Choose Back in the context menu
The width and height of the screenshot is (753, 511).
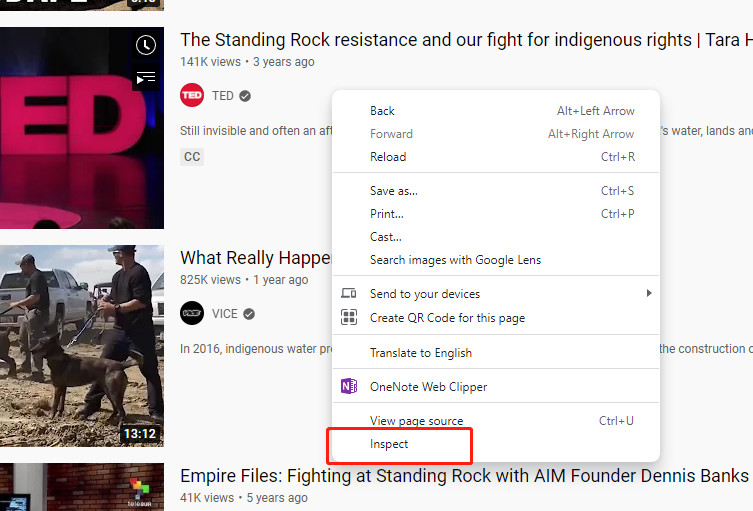click(x=382, y=111)
